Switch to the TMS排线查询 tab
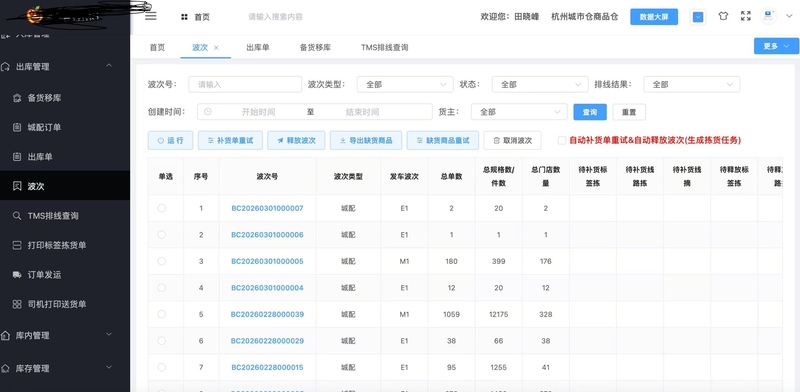 [385, 47]
